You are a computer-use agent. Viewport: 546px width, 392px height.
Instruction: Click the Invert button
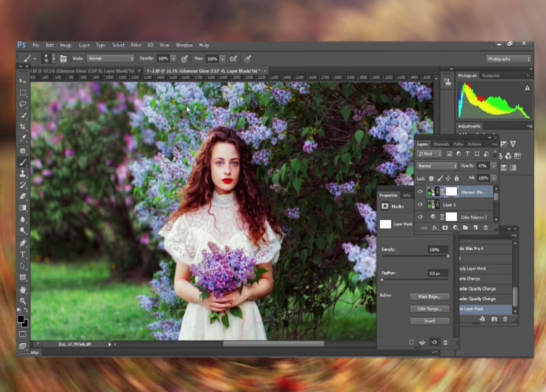pyautogui.click(x=430, y=321)
